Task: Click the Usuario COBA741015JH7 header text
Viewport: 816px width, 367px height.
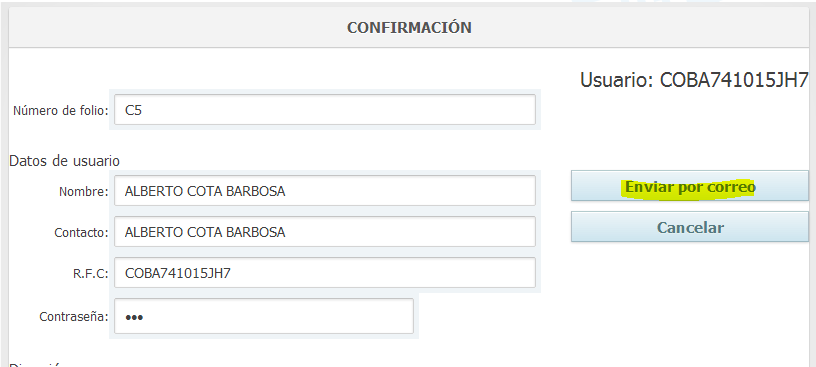Action: 694,81
